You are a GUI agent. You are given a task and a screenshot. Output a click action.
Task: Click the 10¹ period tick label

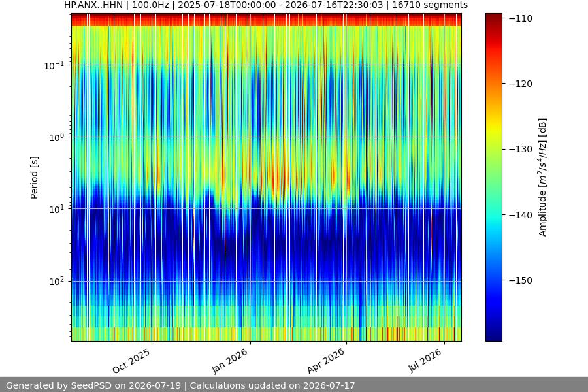(56, 209)
